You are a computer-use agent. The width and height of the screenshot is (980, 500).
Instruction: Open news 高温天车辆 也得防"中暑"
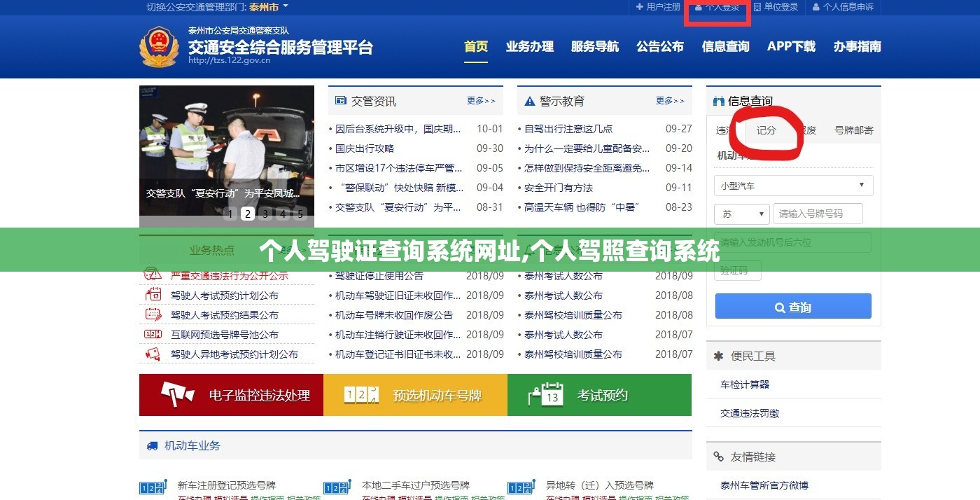click(582, 207)
